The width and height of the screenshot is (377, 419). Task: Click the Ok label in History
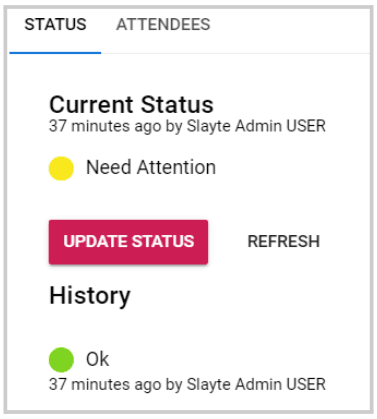97,359
